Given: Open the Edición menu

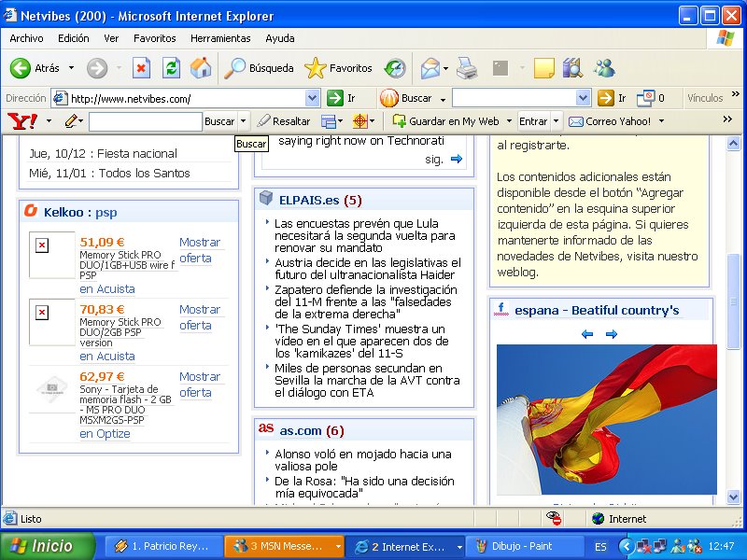Looking at the screenshot, I should coord(74,38).
